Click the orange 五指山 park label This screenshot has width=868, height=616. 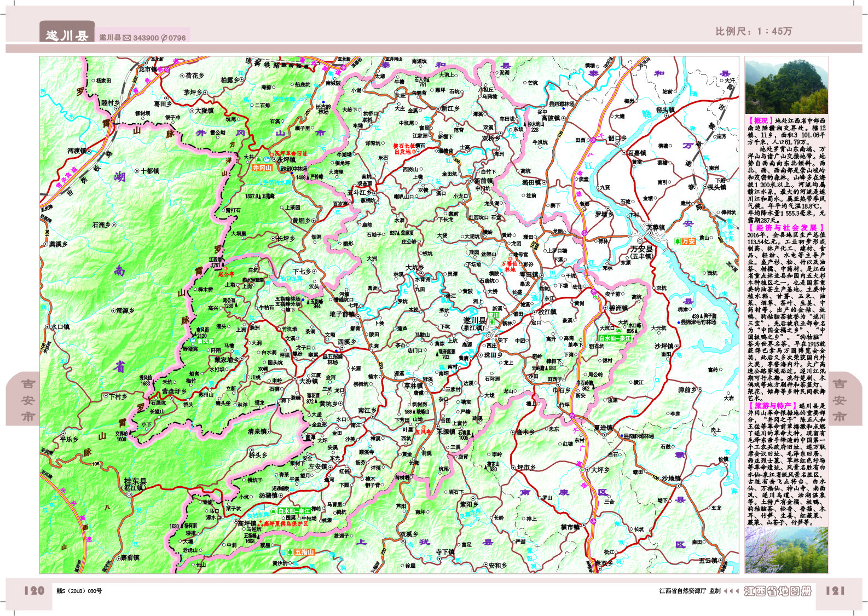[x=304, y=552]
